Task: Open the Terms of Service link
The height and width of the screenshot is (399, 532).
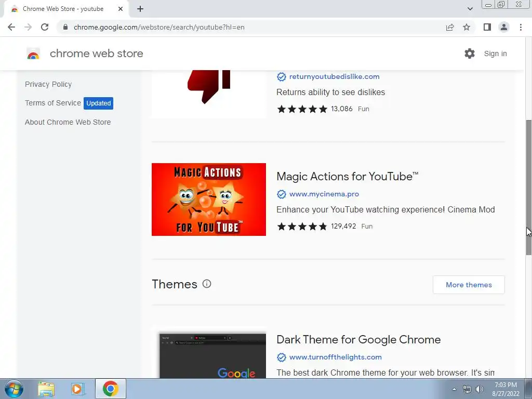Action: [x=53, y=103]
